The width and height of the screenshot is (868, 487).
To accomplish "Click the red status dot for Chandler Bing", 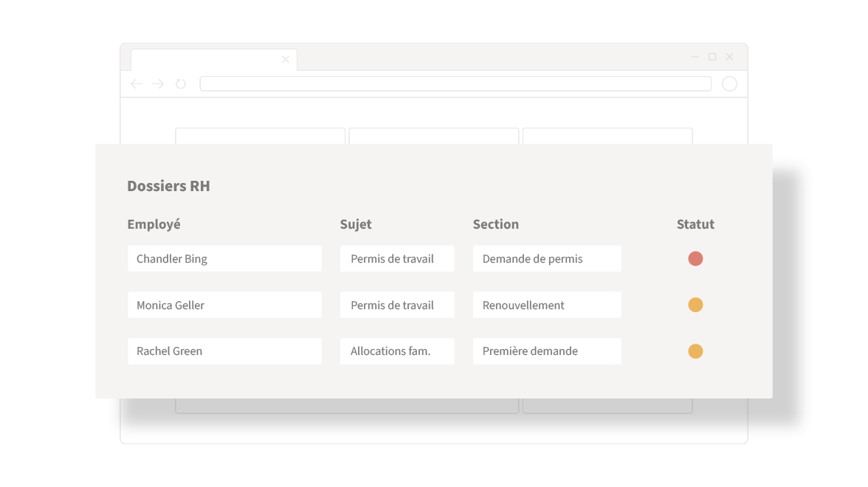I will (x=695, y=258).
